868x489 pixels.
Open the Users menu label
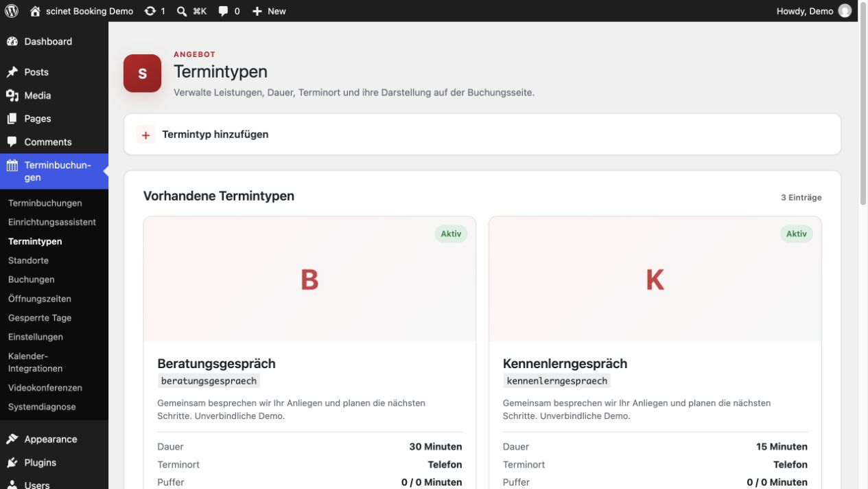(x=37, y=485)
